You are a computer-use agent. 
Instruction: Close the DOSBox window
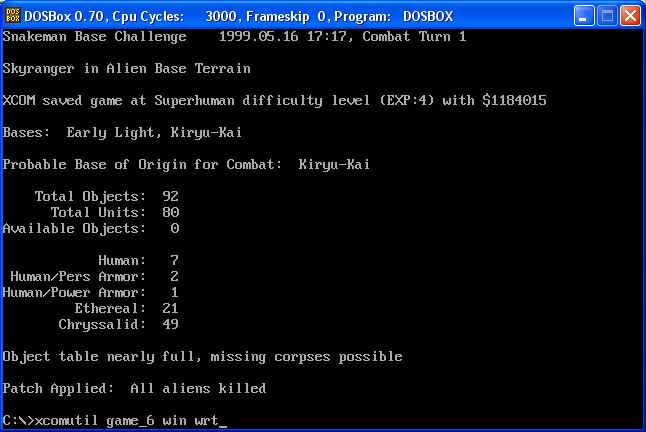(x=630, y=16)
